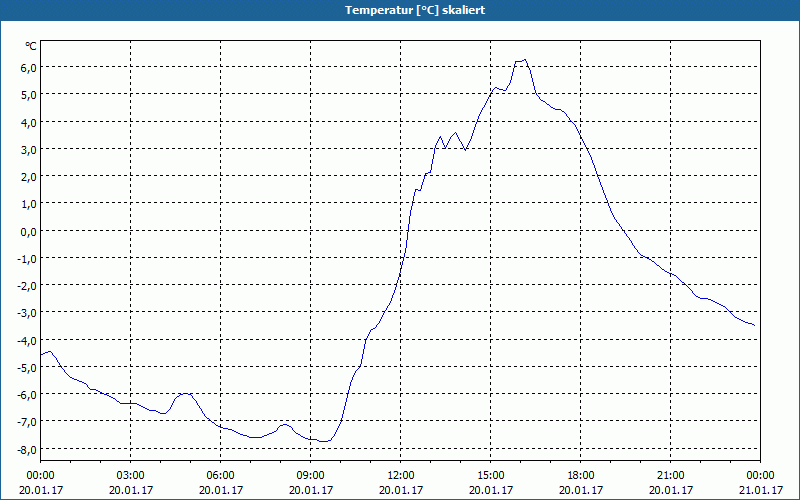Click the 12:00 time label
The height and width of the screenshot is (500, 800).
point(401,476)
